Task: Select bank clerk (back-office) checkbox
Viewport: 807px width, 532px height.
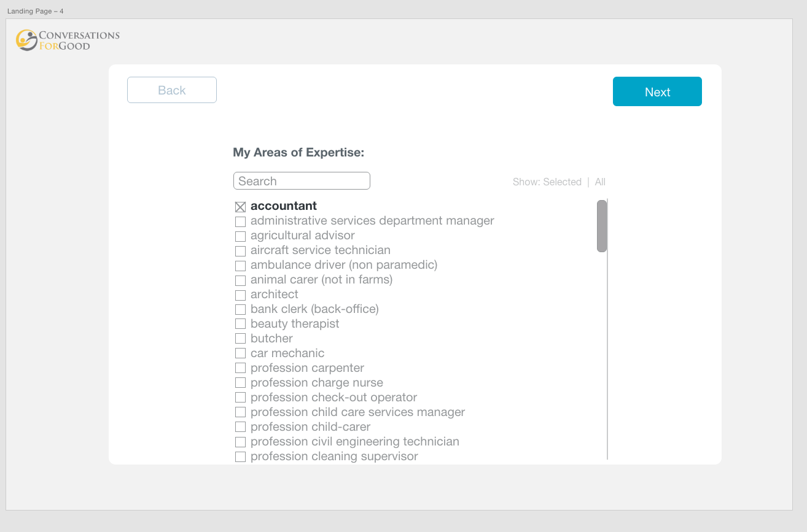Action: 241,310
